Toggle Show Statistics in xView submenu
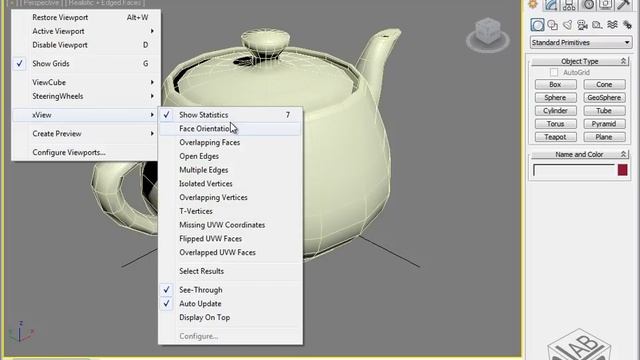Screen dimensions: 640x360 coord(230,115)
